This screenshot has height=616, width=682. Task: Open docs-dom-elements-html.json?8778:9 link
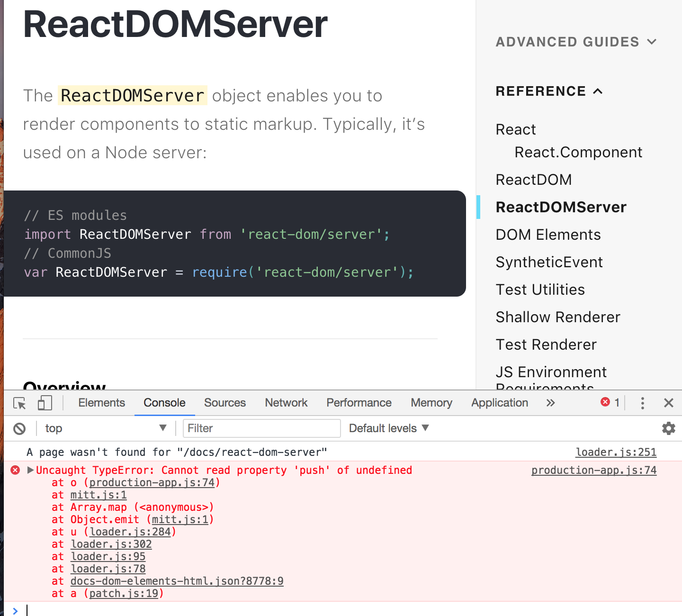pyautogui.click(x=177, y=581)
